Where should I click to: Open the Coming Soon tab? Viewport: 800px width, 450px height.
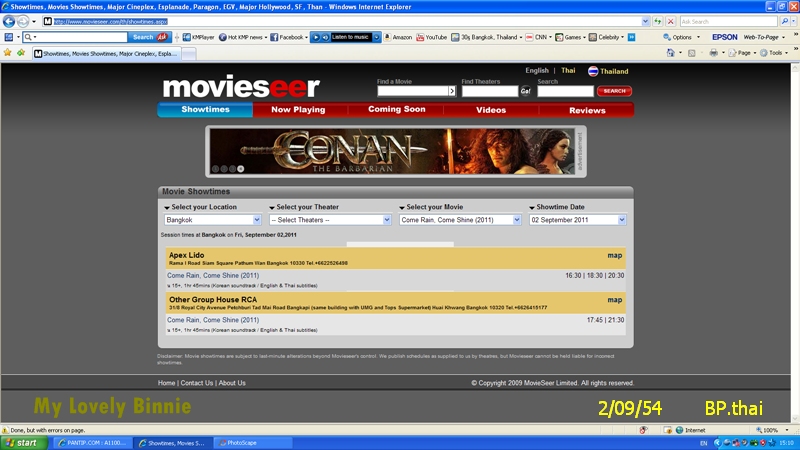tap(396, 110)
